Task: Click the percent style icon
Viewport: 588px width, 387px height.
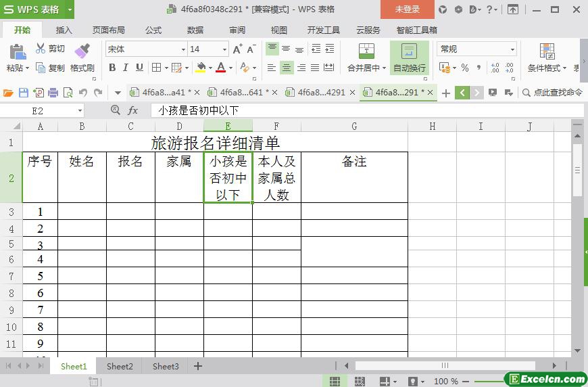Action: pyautogui.click(x=464, y=68)
